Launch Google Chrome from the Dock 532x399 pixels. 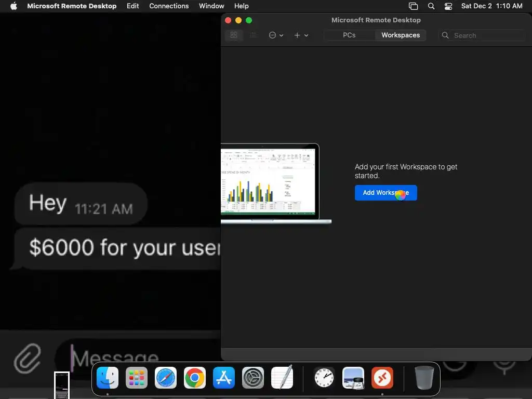pos(195,378)
